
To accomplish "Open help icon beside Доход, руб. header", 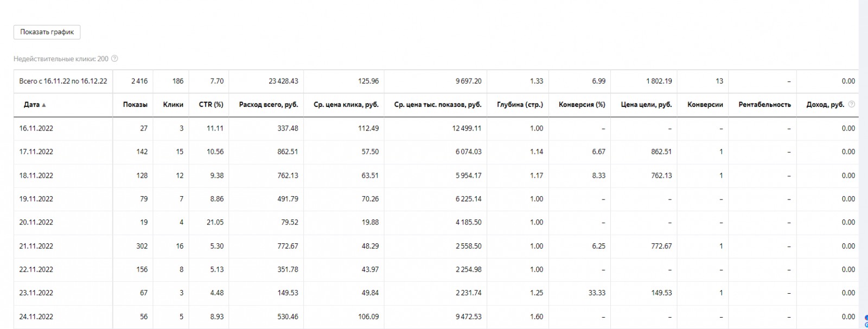I will (x=851, y=105).
